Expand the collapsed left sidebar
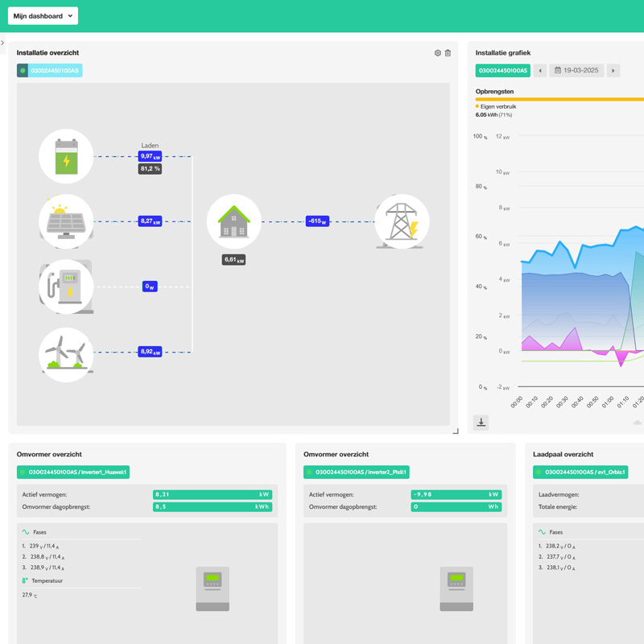The height and width of the screenshot is (644, 644). click(3, 43)
